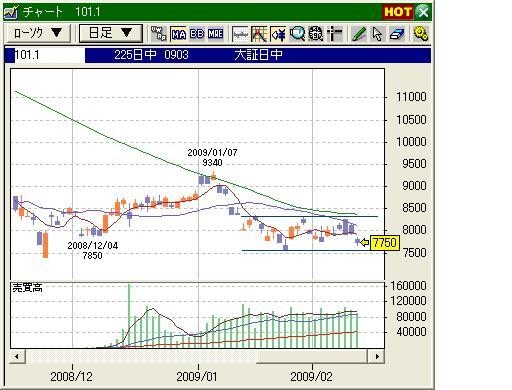The image size is (512, 390).
Task: Toggle the BB Bollinger Bands indicator
Action: pyautogui.click(x=197, y=34)
